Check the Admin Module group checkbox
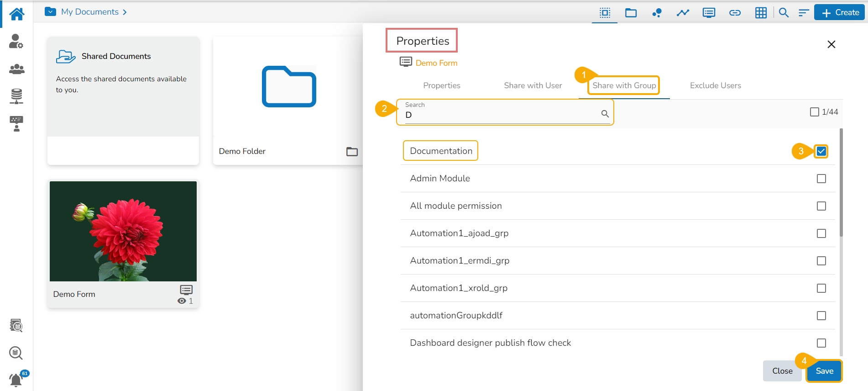 (x=821, y=179)
